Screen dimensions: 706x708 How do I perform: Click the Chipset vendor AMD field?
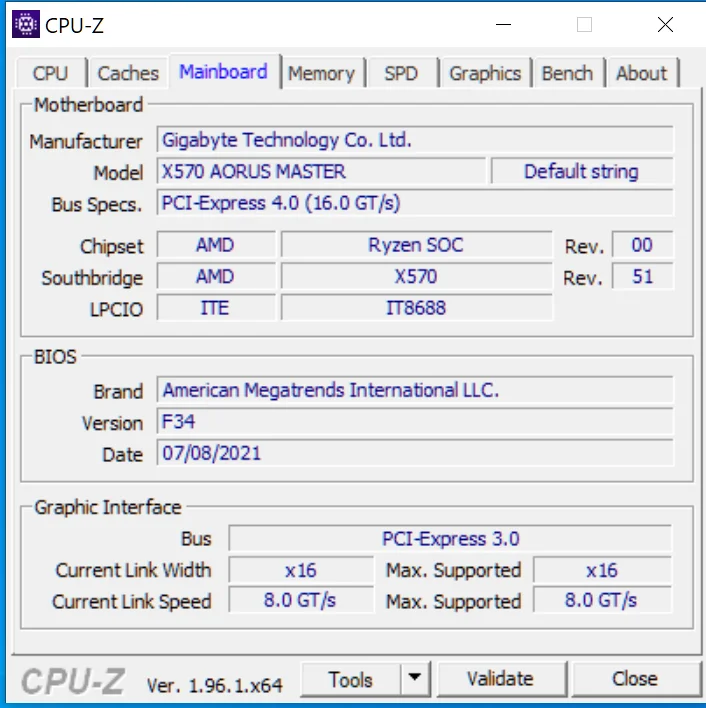coord(216,245)
